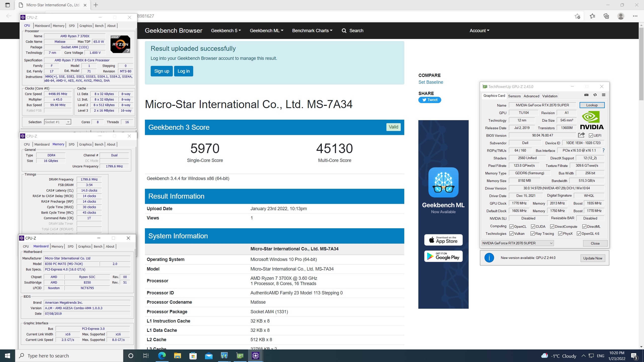Open the Bench tab in top CPU-Z window
Screen dimensions: 644x362
[99, 26]
